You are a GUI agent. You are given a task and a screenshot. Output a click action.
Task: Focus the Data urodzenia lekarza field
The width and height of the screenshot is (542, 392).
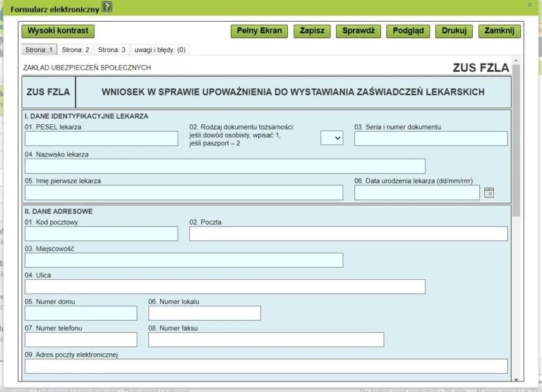(417, 192)
